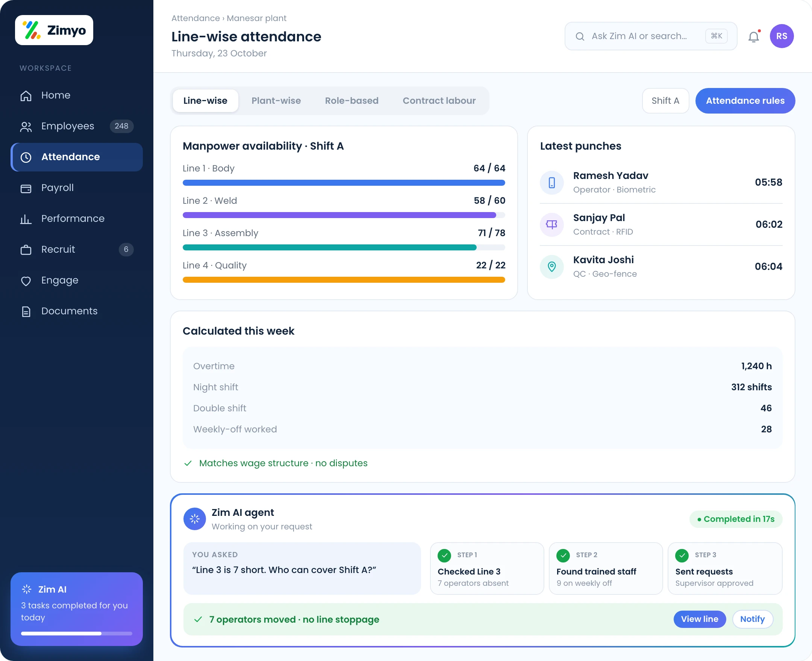
Task: Open the Role-based tab
Action: point(352,101)
